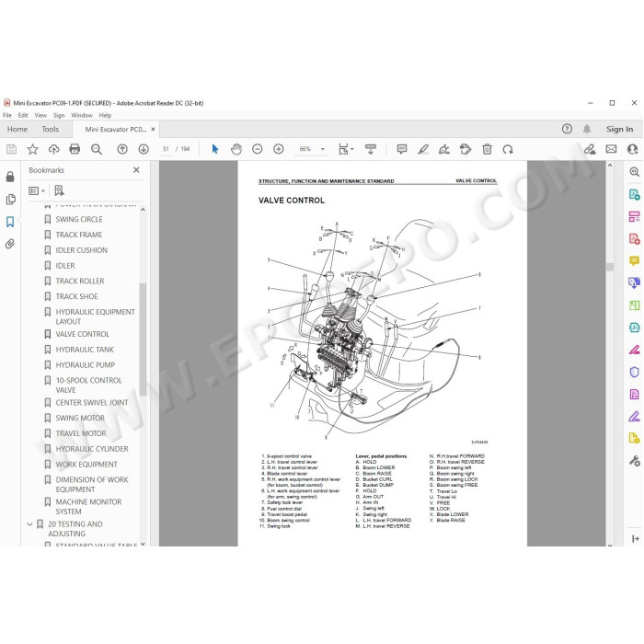Send file by email envelope icon

[x=611, y=149]
